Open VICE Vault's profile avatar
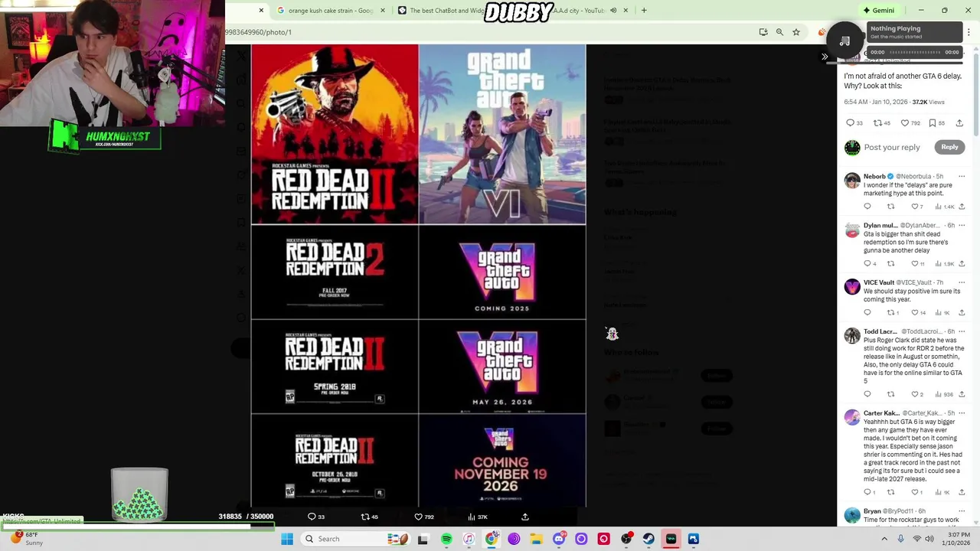Viewport: 980px width, 551px height. point(852,287)
